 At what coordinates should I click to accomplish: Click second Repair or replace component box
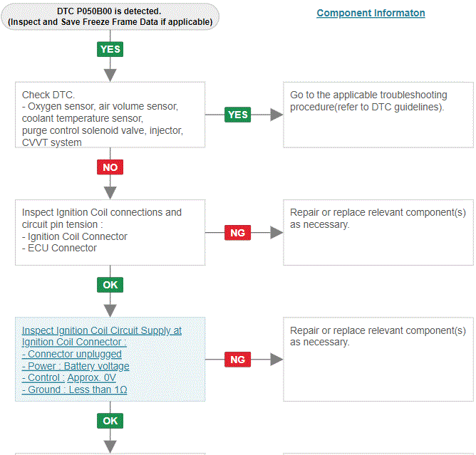[x=378, y=359]
